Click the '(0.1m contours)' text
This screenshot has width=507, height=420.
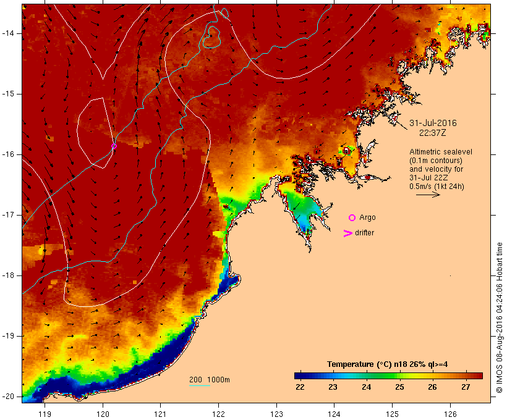(x=435, y=161)
